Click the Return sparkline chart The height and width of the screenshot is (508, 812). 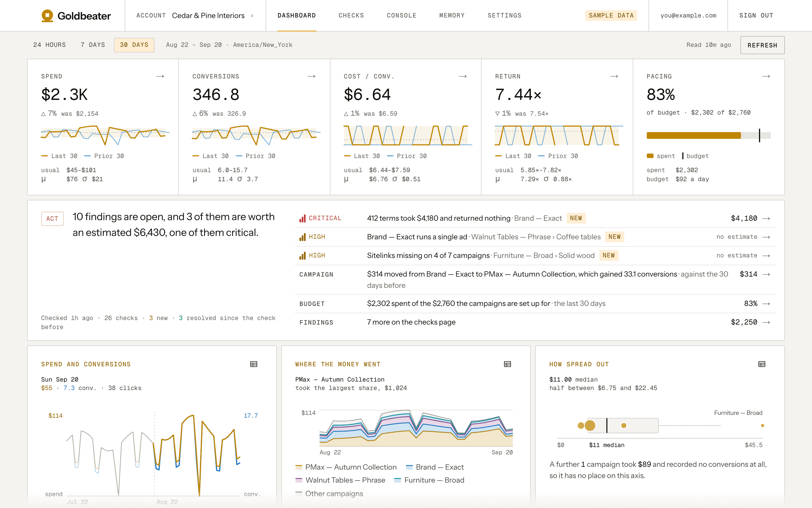[559, 135]
